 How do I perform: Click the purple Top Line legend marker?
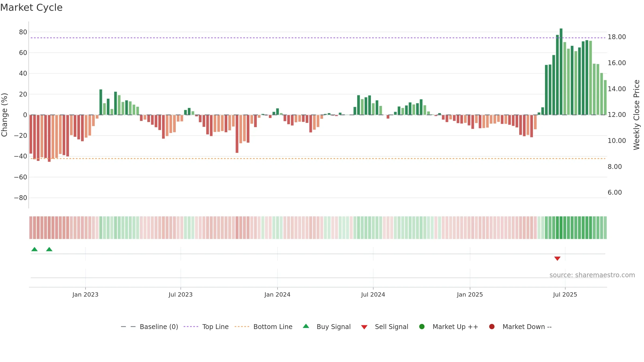(191, 327)
